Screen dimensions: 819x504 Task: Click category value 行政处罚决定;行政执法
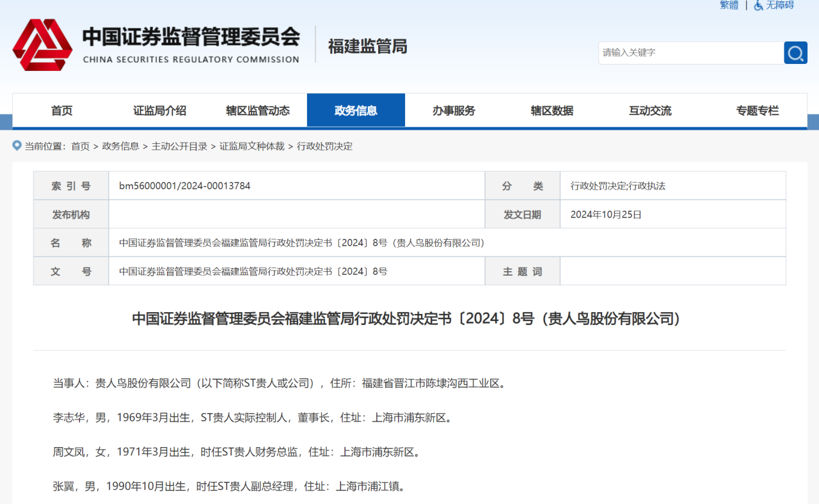pyautogui.click(x=618, y=186)
